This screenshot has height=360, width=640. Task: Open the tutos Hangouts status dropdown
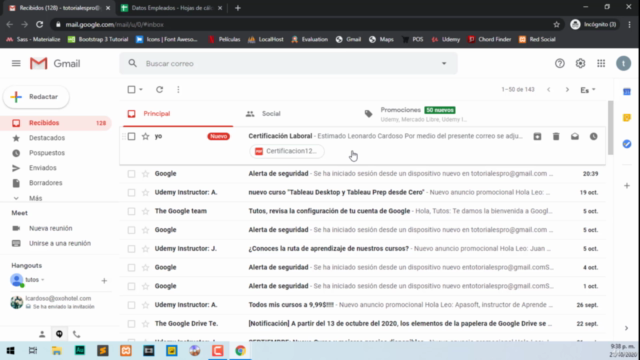coord(43,280)
